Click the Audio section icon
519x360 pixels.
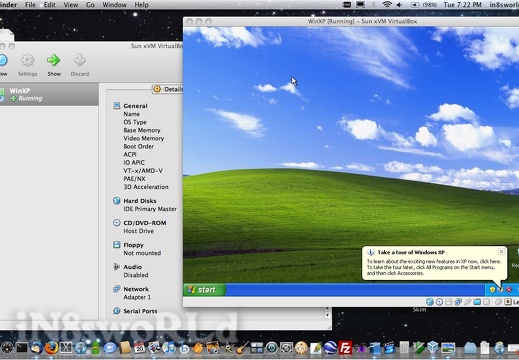116,267
